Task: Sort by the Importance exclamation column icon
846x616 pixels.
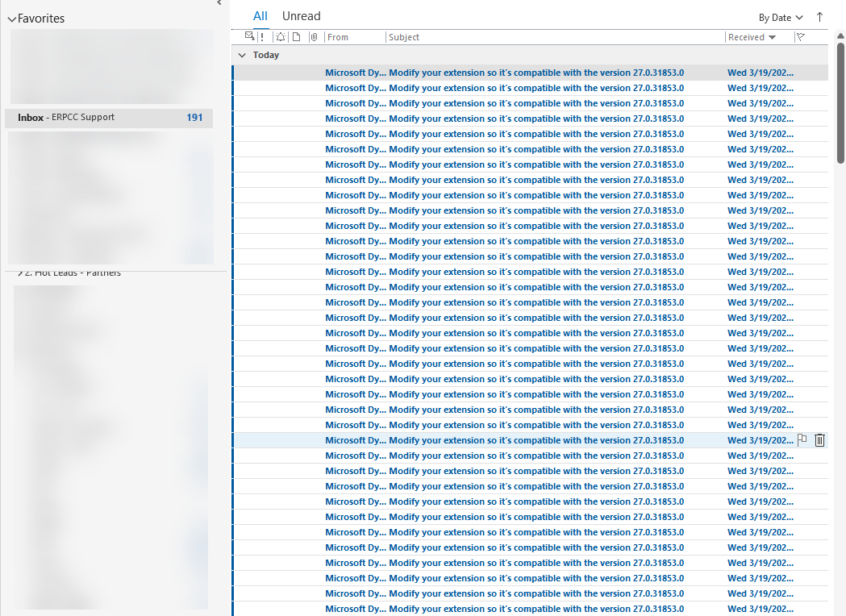Action: click(262, 37)
